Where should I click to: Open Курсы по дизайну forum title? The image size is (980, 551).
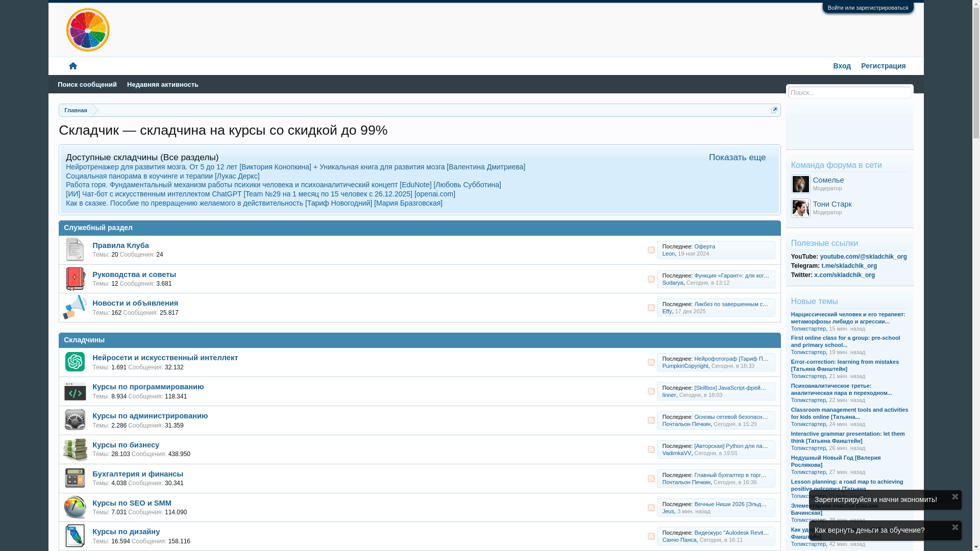(x=126, y=532)
